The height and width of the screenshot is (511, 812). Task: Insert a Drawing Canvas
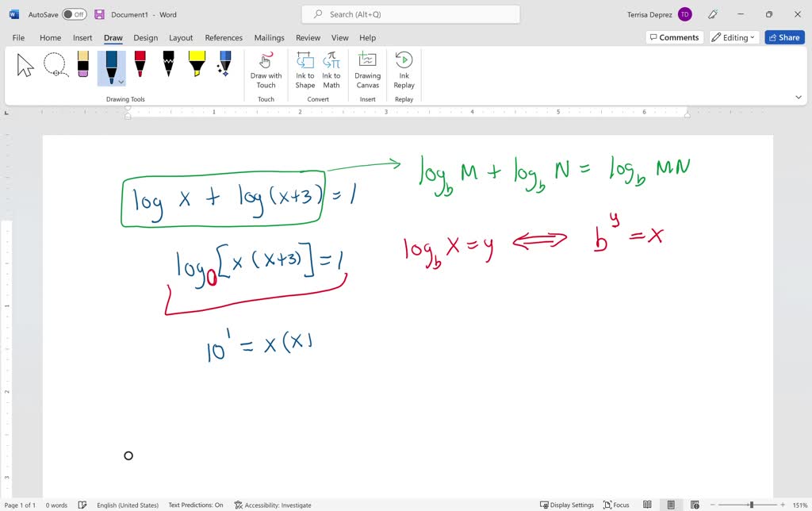click(x=367, y=70)
